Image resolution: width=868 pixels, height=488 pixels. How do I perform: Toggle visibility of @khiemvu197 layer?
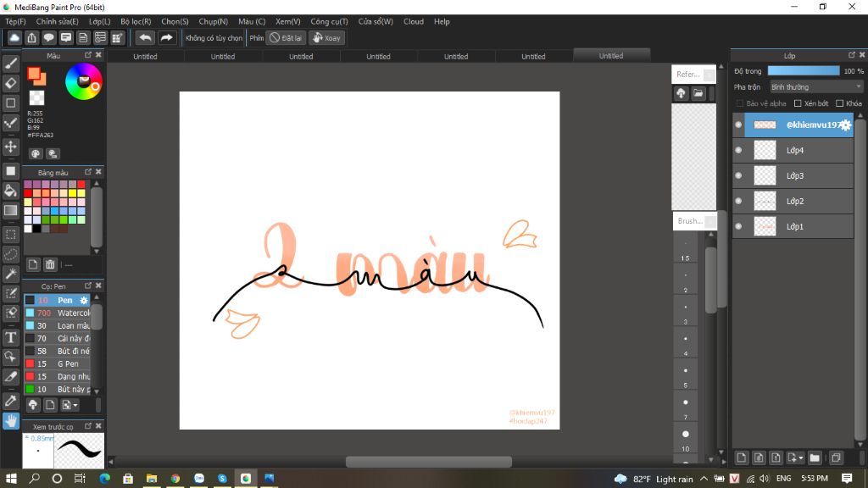click(738, 125)
